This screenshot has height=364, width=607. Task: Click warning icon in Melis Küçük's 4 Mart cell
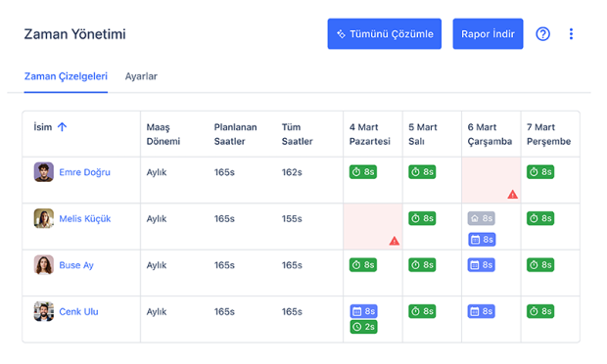(x=395, y=241)
